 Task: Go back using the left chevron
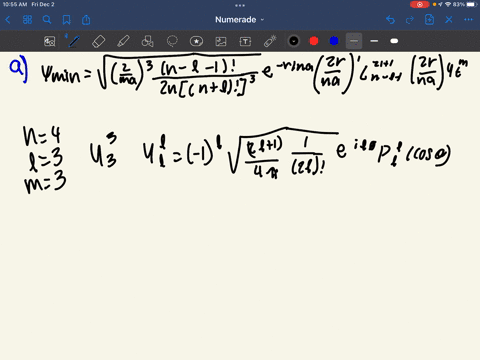pyautogui.click(x=8, y=20)
